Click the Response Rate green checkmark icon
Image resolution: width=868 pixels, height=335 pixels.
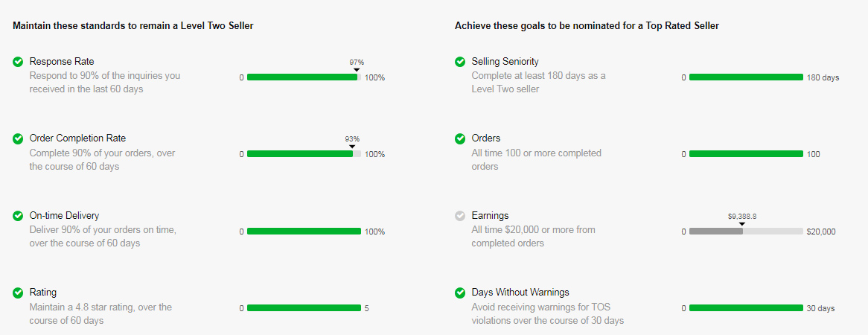(x=18, y=62)
